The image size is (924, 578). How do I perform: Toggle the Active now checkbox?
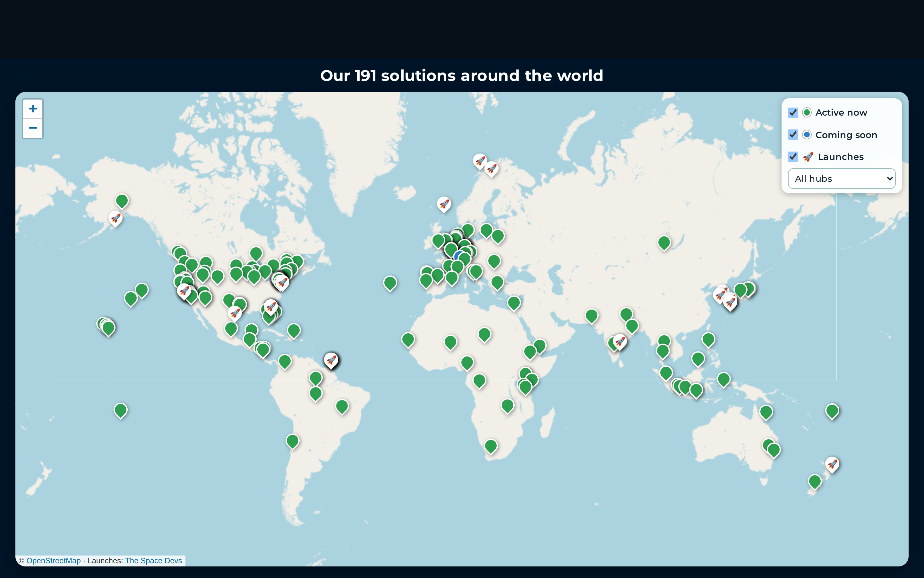click(x=793, y=112)
